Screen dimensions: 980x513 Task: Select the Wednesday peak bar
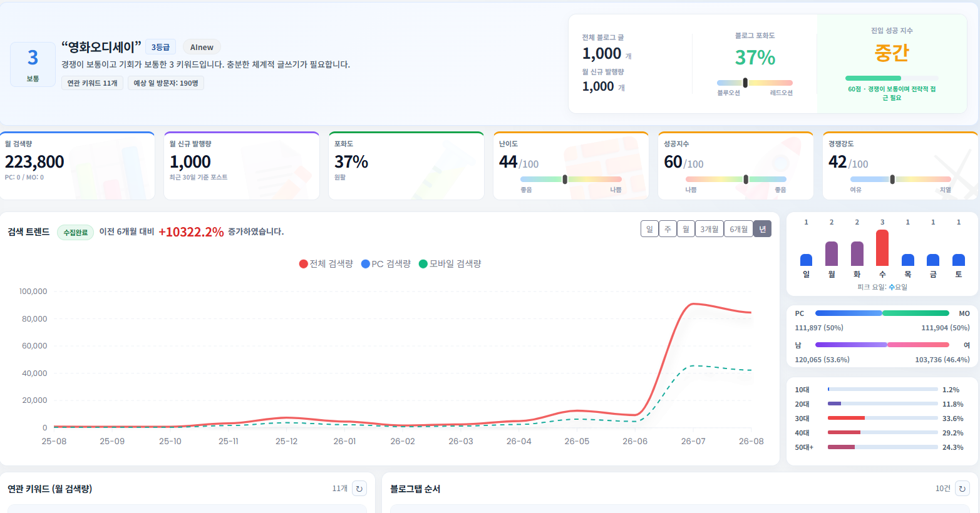[x=882, y=248]
